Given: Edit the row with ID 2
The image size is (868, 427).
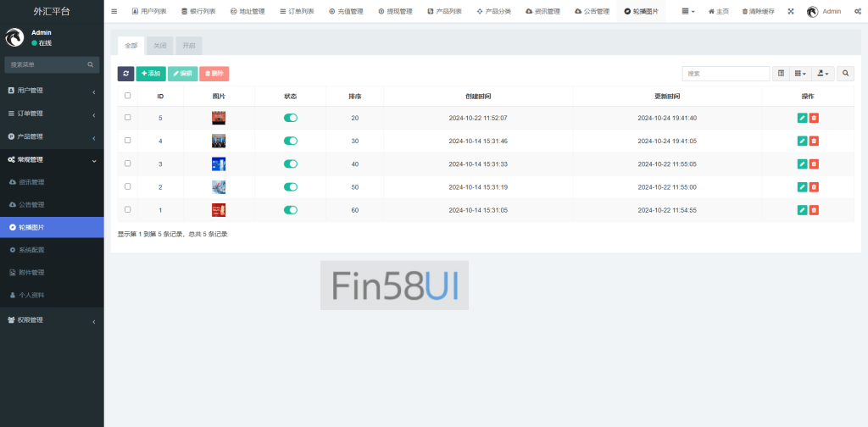Looking at the screenshot, I should pos(802,187).
